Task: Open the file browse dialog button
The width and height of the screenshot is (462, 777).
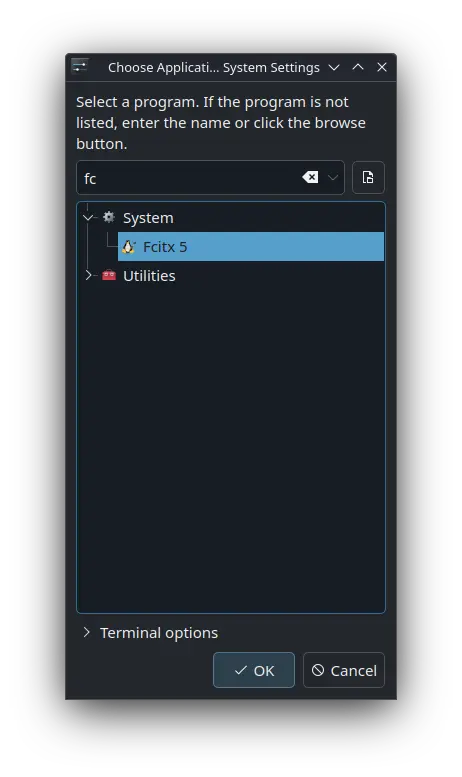Action: click(368, 177)
